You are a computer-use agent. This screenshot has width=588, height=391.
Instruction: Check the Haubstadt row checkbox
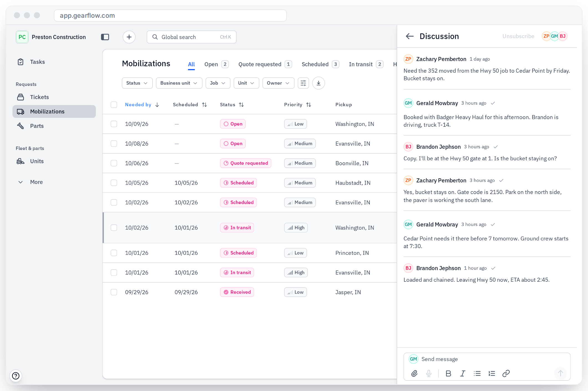click(x=114, y=183)
